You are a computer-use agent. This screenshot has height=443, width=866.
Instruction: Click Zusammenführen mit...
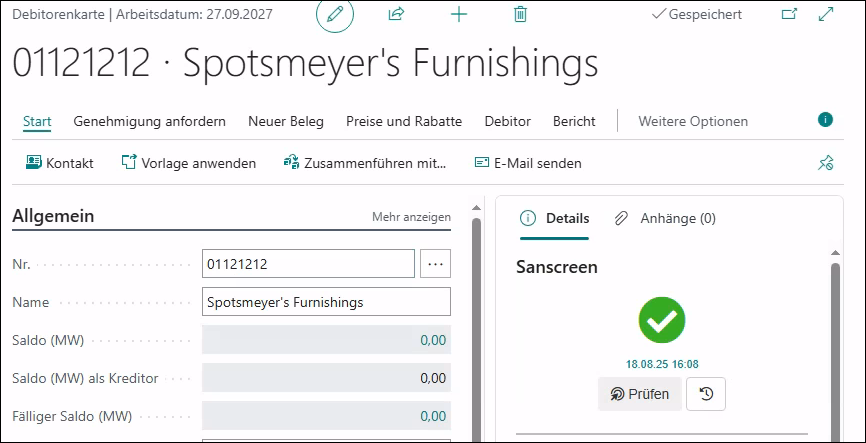(365, 163)
